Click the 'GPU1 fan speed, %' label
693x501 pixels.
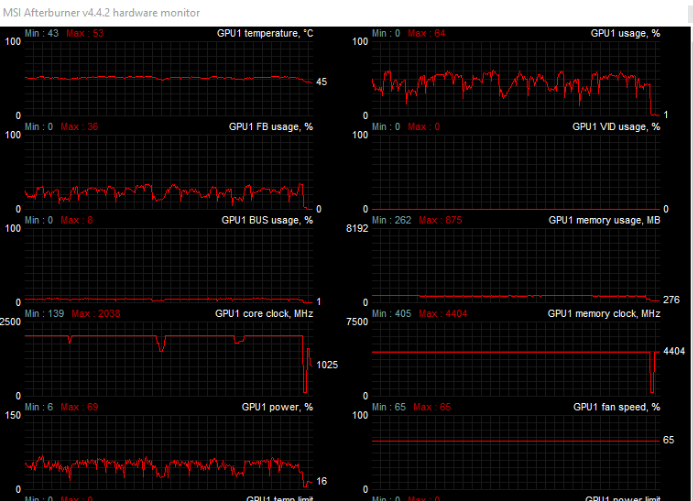pos(617,407)
